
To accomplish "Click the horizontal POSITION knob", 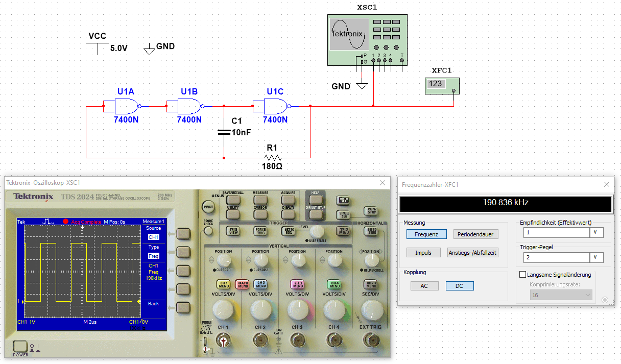I will tap(371, 260).
